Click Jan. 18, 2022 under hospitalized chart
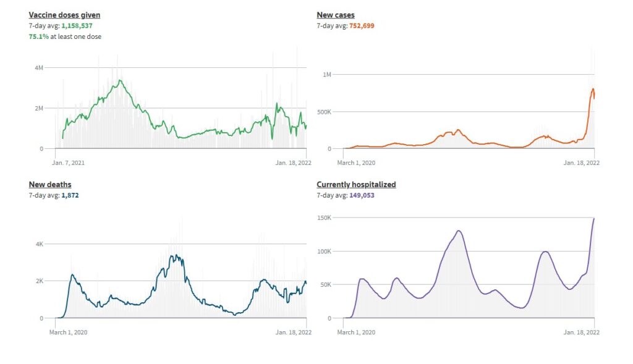633x364 pixels. 581,332
